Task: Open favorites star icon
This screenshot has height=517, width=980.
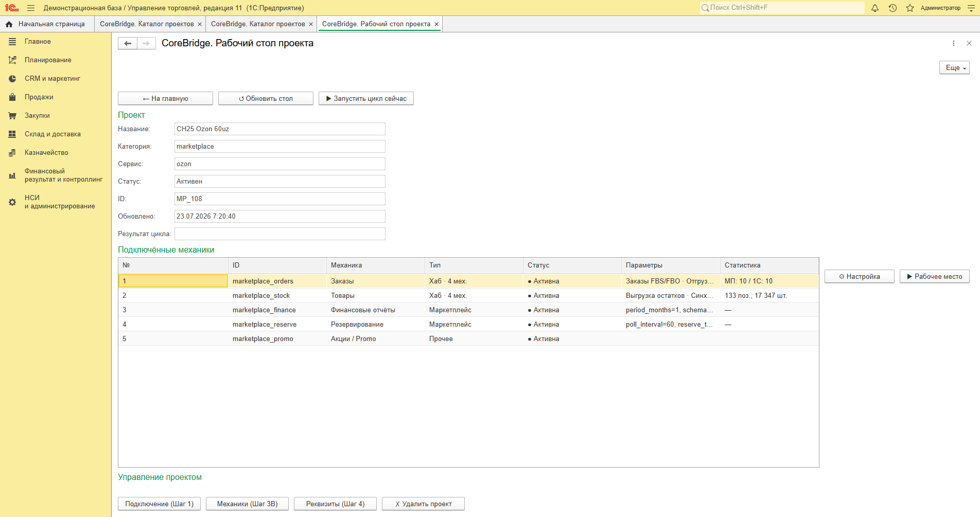Action: (x=910, y=8)
